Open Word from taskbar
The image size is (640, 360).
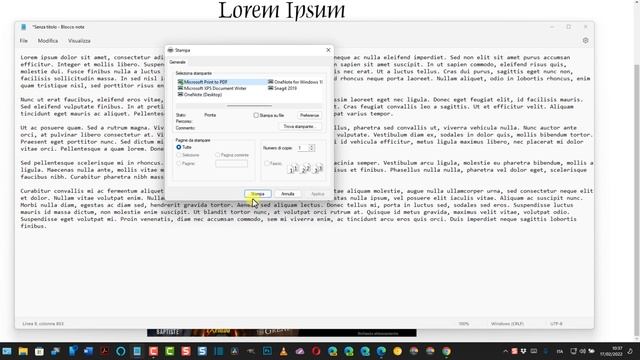coord(88,351)
